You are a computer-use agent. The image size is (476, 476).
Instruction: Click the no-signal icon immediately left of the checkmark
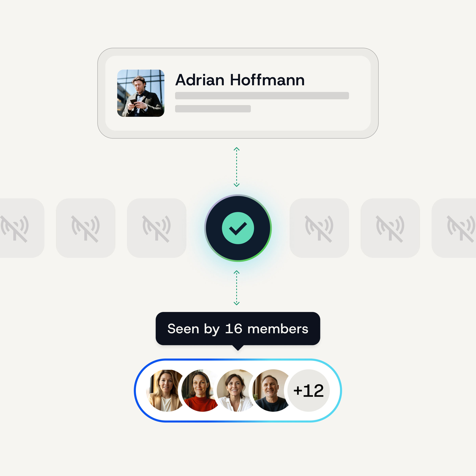pos(156,228)
